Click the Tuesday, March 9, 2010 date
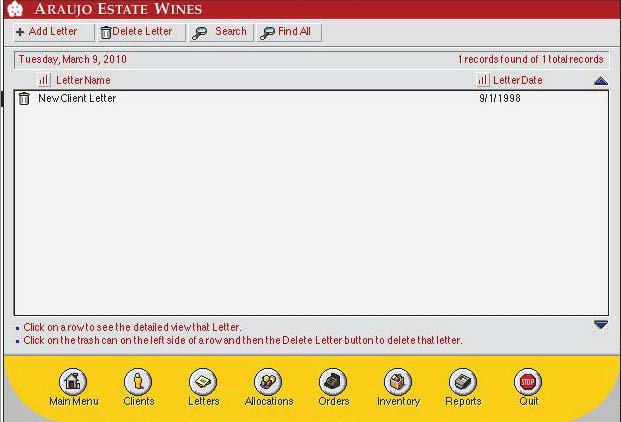The height and width of the screenshot is (422, 621). [72, 59]
